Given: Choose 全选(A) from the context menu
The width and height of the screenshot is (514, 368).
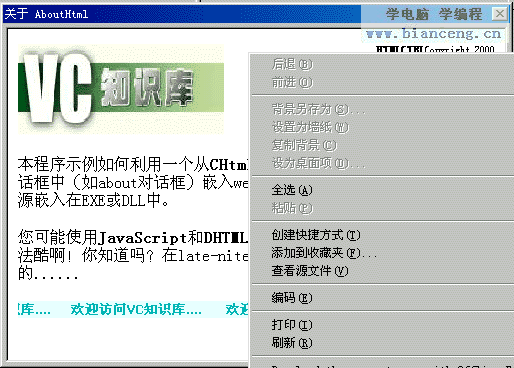Looking at the screenshot, I should (x=383, y=190).
